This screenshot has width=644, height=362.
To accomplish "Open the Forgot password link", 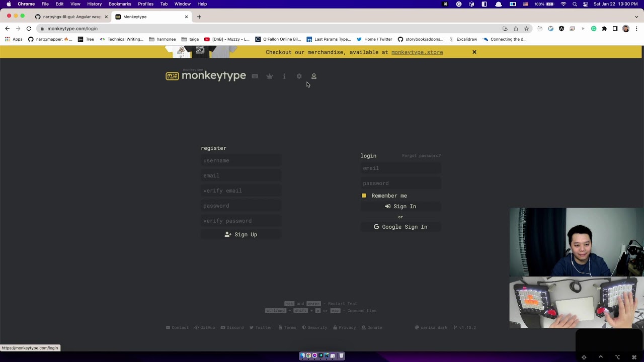I will pos(421,156).
